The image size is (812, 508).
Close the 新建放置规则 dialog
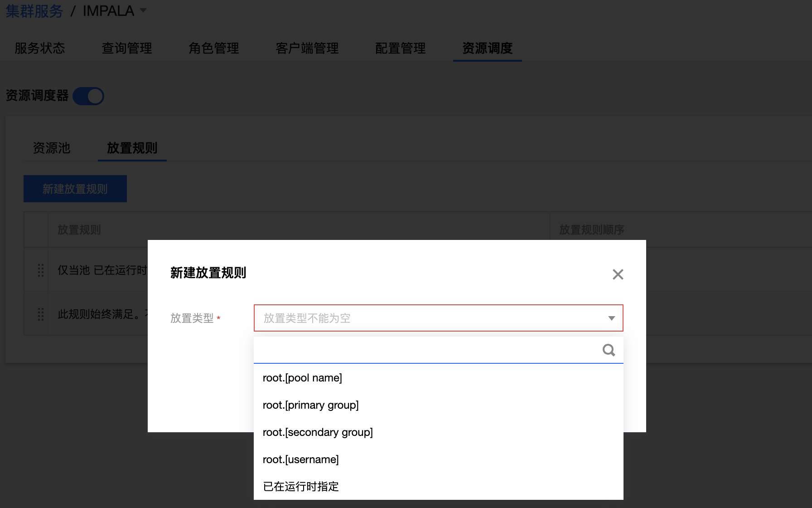pyautogui.click(x=618, y=274)
